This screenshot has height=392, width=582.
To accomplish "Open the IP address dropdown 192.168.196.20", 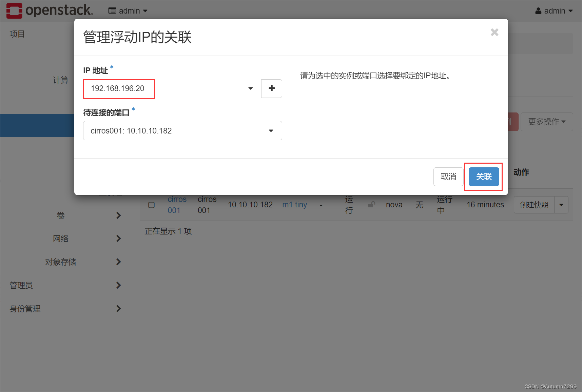I will click(172, 88).
